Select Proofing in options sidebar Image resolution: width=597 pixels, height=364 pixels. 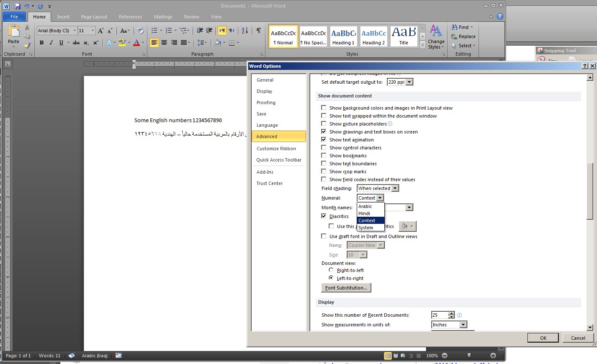[266, 103]
